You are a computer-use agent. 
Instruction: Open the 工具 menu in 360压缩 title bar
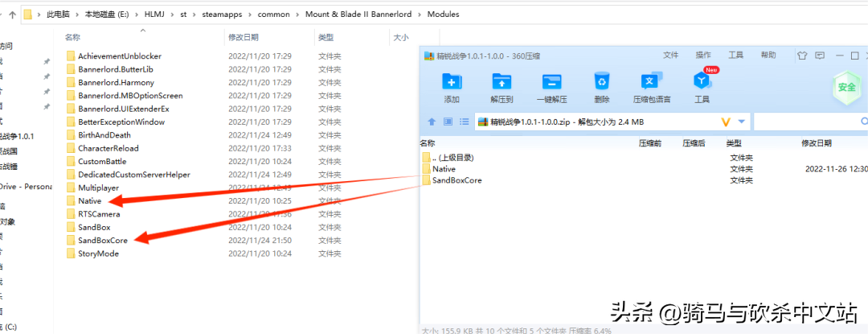(735, 56)
